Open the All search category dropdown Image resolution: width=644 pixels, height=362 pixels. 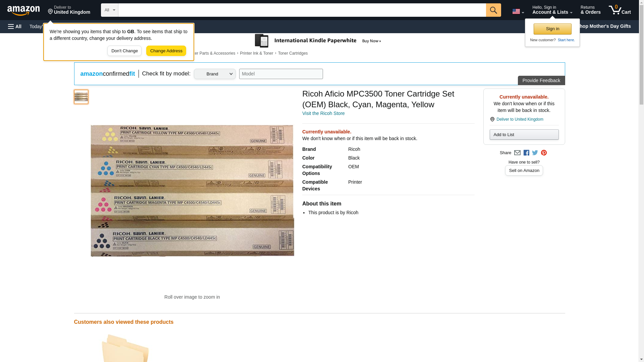coord(109,10)
